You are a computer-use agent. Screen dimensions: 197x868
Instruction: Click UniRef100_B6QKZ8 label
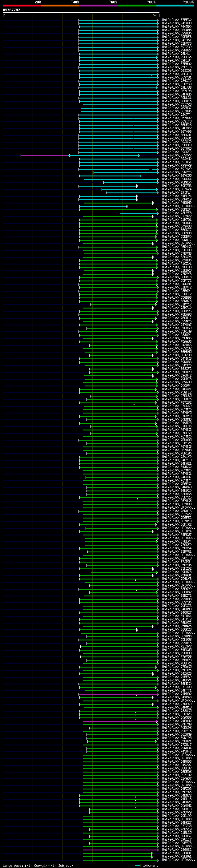click(177, 629)
